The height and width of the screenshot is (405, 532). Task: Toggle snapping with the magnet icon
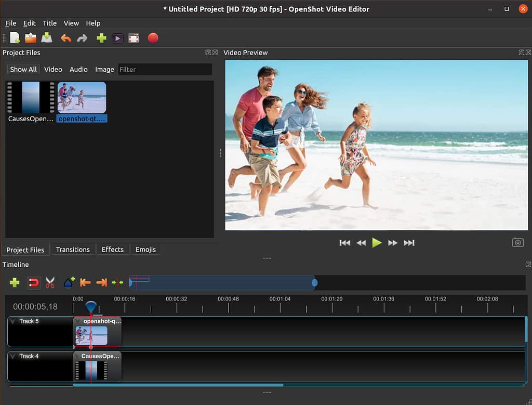tap(34, 282)
